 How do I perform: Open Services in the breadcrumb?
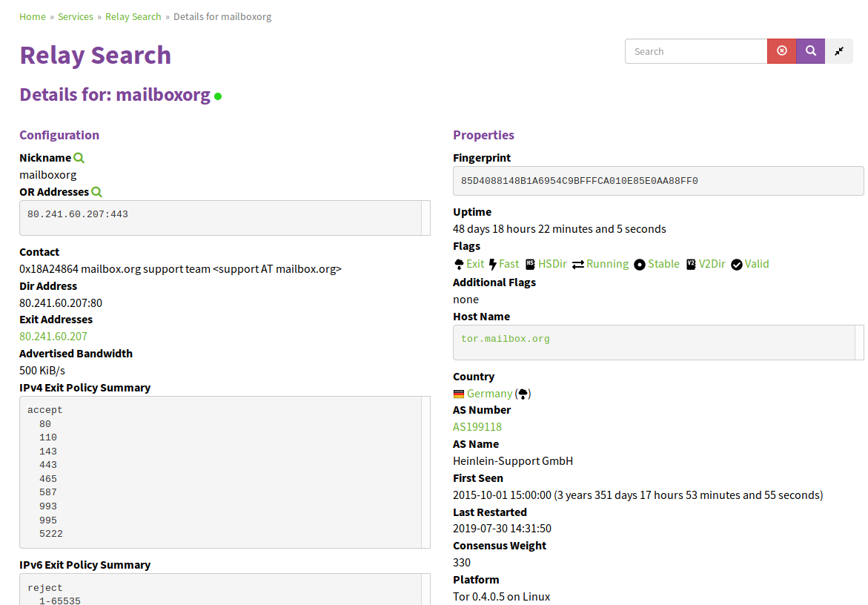click(76, 16)
